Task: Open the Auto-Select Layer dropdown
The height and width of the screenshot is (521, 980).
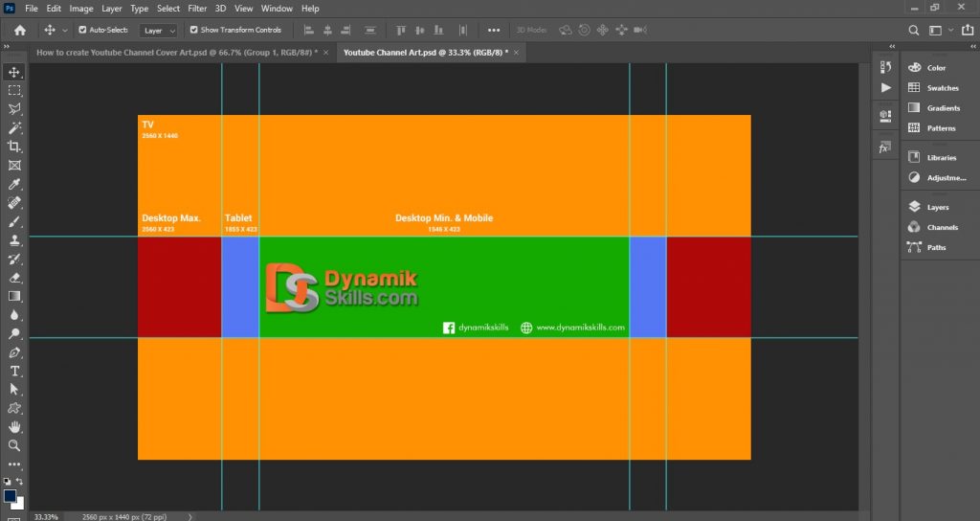Action: click(x=158, y=30)
